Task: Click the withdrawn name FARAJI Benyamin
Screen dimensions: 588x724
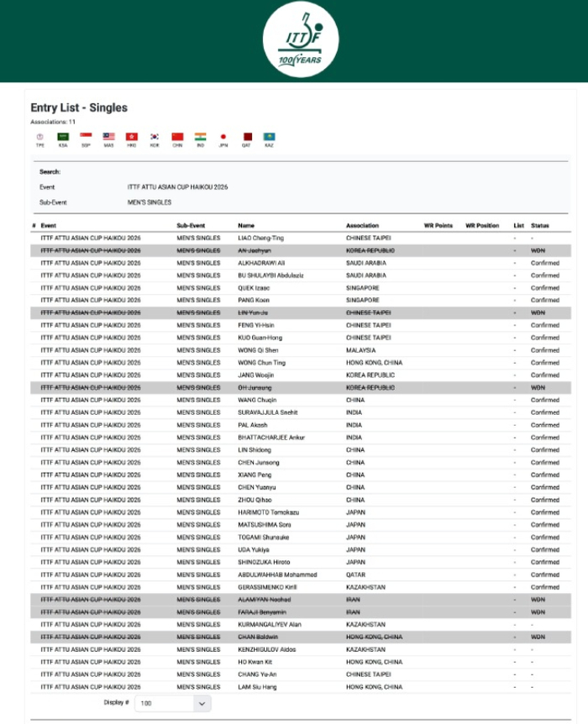Action: point(262,612)
